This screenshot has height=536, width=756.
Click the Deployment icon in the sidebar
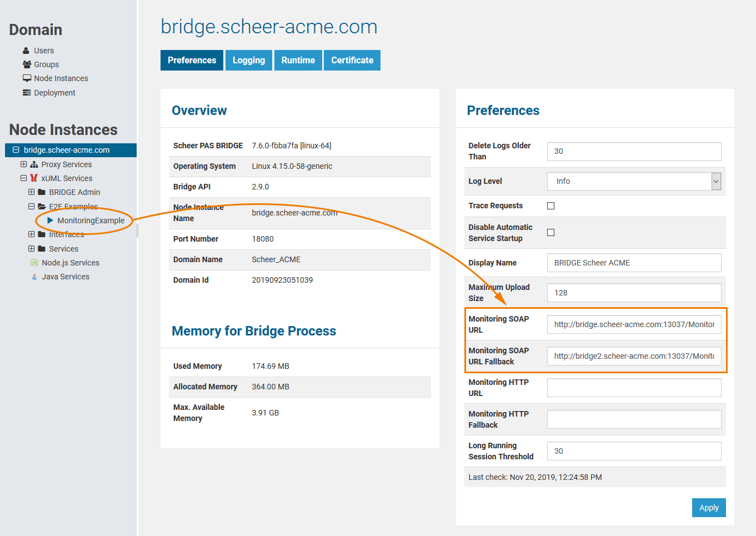(26, 92)
